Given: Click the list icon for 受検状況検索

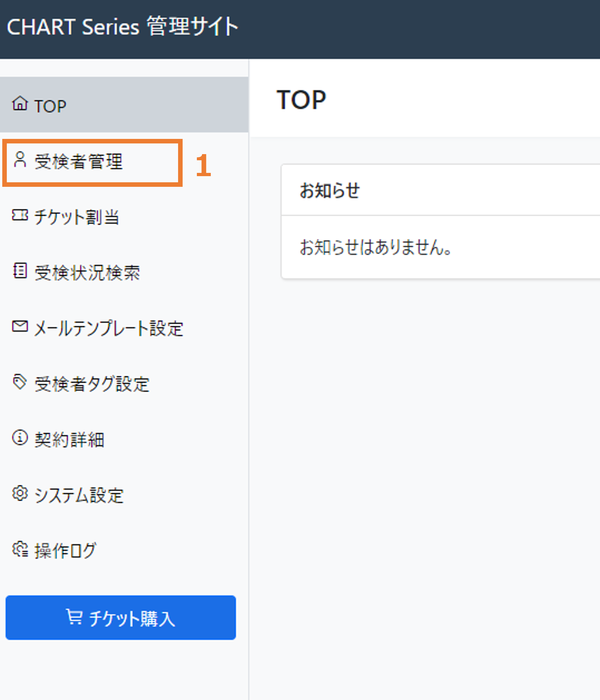Looking at the screenshot, I should click(20, 271).
